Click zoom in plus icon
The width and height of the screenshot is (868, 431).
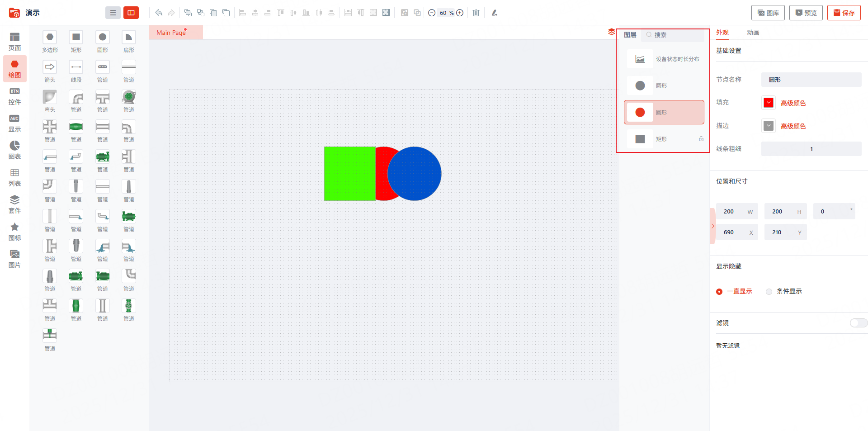click(x=460, y=13)
